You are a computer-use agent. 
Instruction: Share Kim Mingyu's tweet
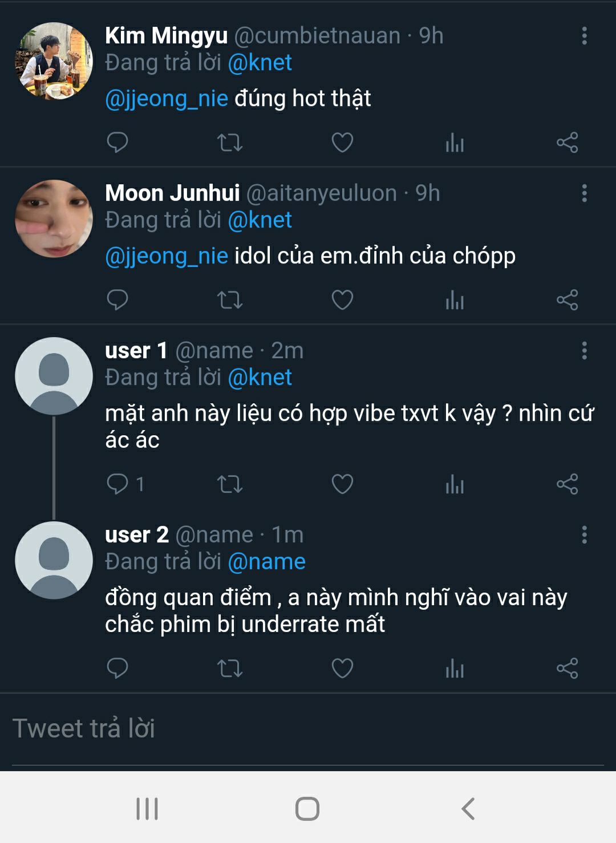click(567, 142)
